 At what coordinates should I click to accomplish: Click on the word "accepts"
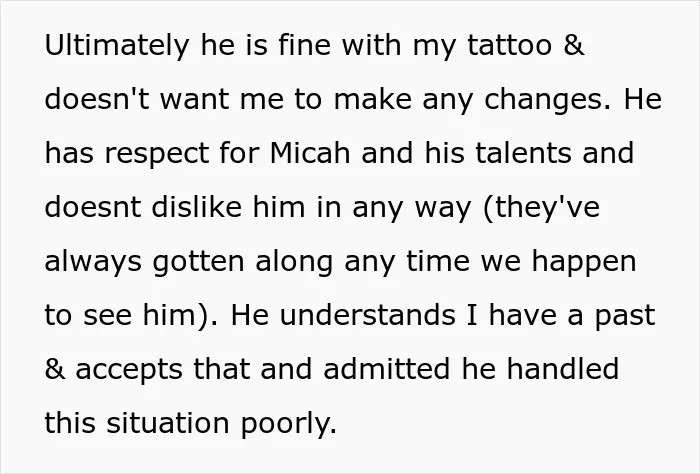click(129, 371)
